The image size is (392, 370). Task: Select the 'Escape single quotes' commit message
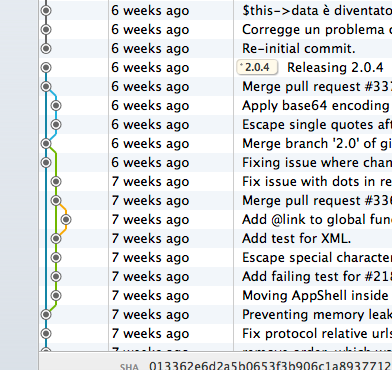317,125
